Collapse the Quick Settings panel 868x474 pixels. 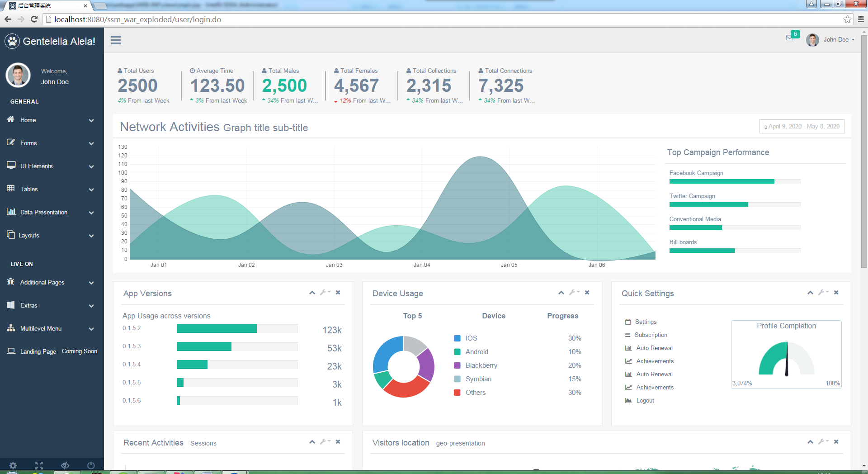click(810, 293)
